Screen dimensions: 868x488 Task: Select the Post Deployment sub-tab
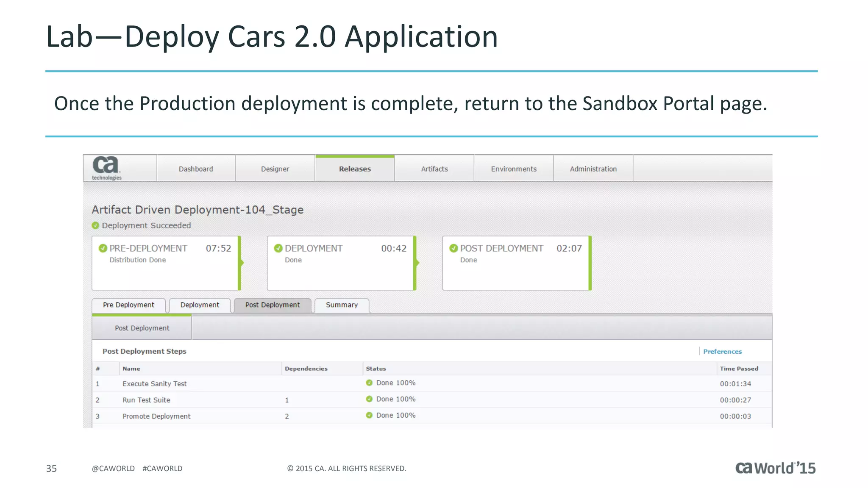273,305
